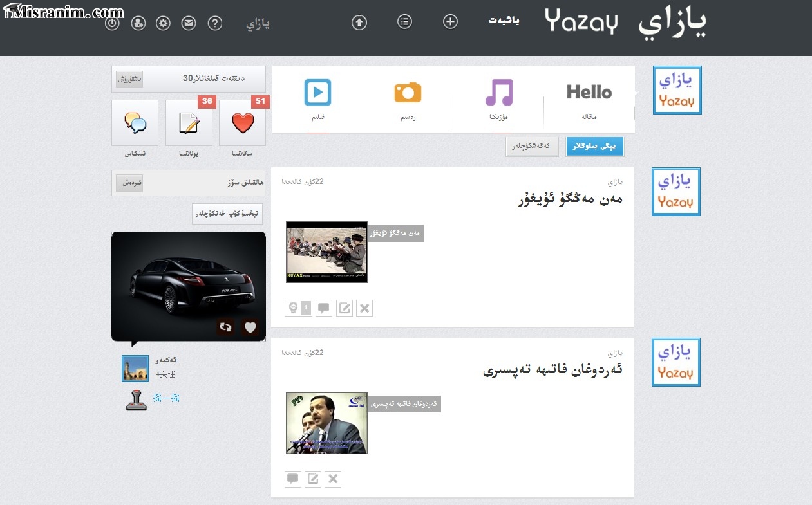The height and width of the screenshot is (505, 812).
Task: Select the blue highlighted tab under the composer
Action: (595, 147)
